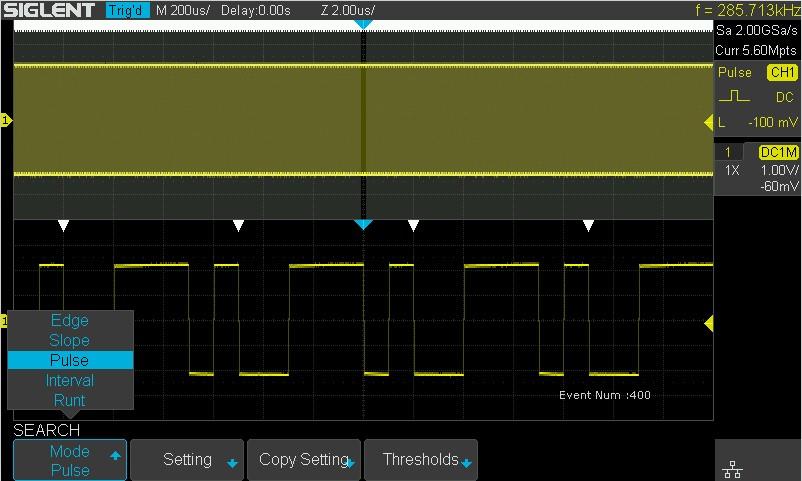The width and height of the screenshot is (802, 481).
Task: Click the DC1M channel coupling label
Action: tap(779, 152)
